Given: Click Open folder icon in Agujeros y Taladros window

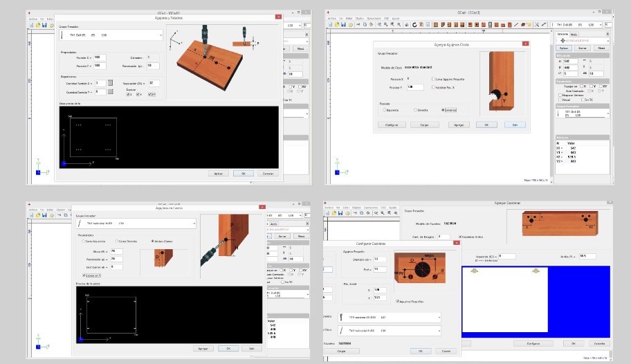Looking at the screenshot, I should pos(38,25).
